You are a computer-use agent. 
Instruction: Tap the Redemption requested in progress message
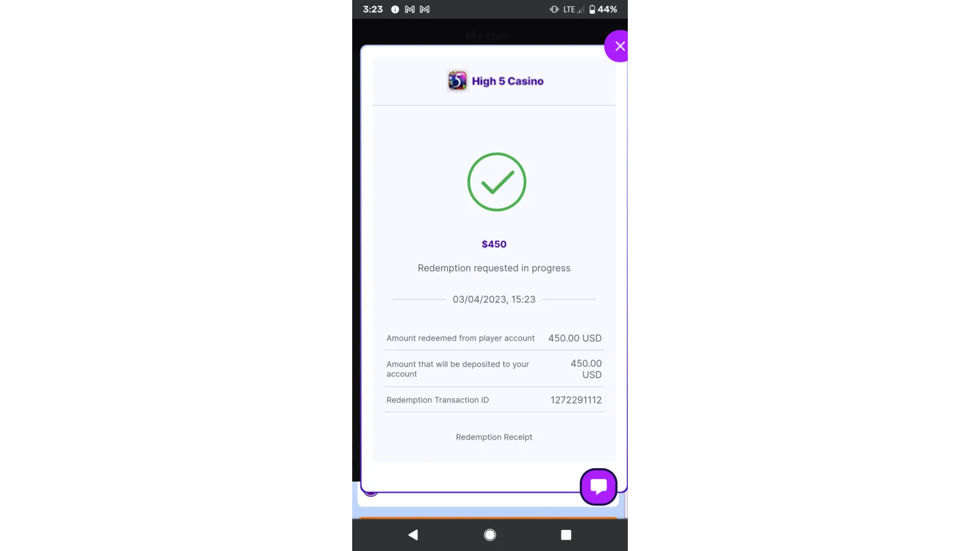tap(494, 268)
